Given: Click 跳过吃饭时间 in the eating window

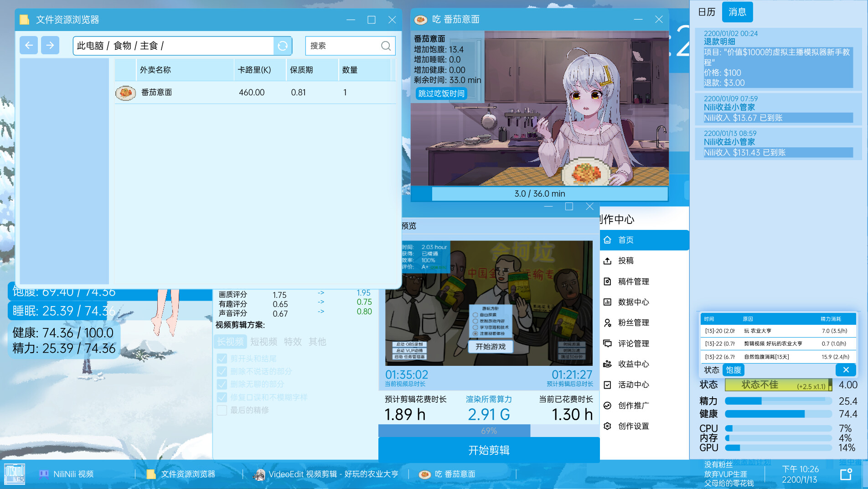Looking at the screenshot, I should click(441, 93).
